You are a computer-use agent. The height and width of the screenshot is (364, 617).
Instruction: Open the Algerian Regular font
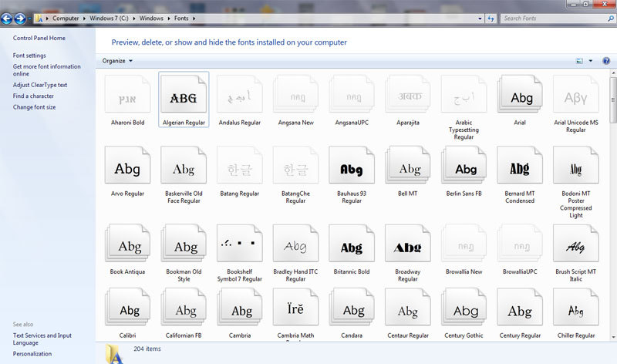(184, 99)
